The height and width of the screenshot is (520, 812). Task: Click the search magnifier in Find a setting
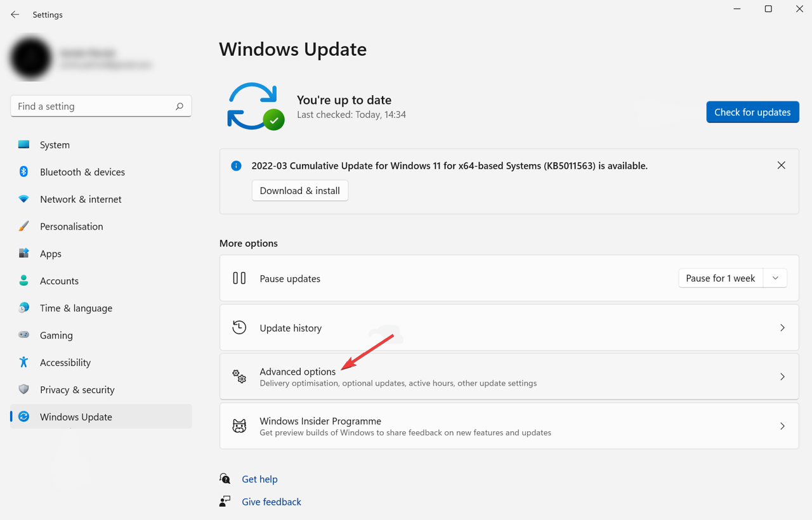tap(180, 106)
